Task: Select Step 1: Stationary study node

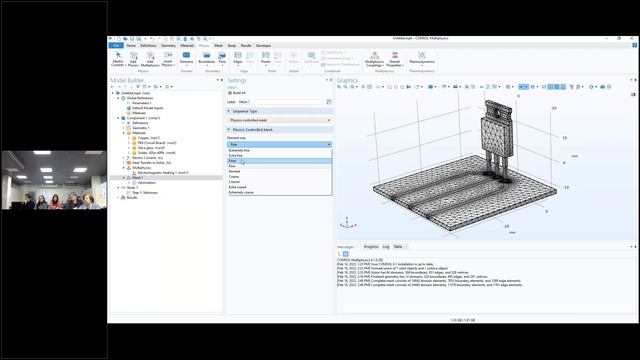Action: pyautogui.click(x=144, y=193)
